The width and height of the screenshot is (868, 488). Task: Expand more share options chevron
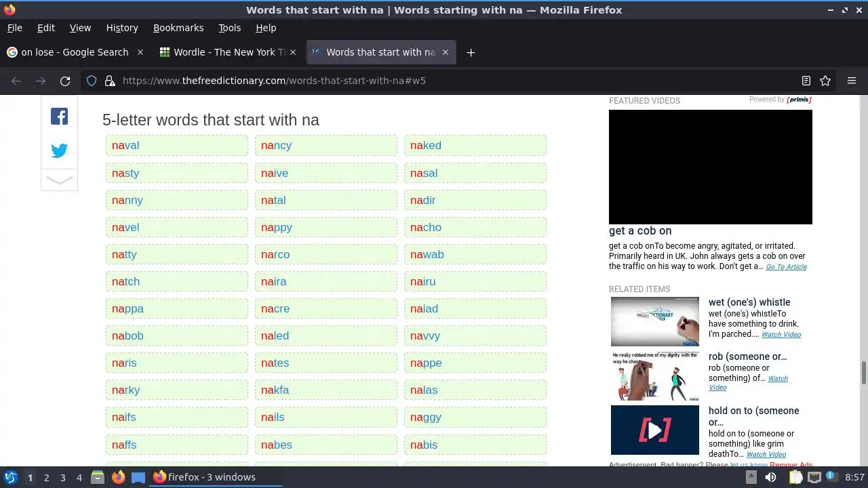(x=59, y=180)
